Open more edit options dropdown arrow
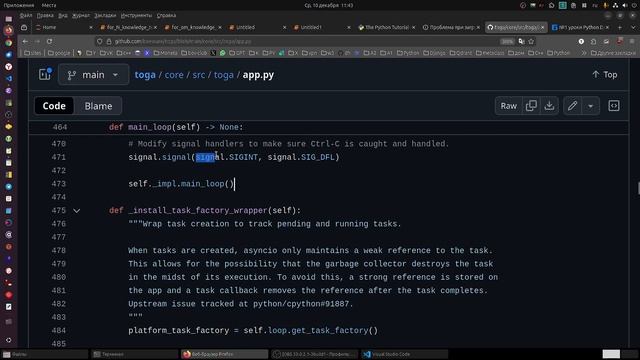The width and height of the screenshot is (640, 360). click(591, 106)
